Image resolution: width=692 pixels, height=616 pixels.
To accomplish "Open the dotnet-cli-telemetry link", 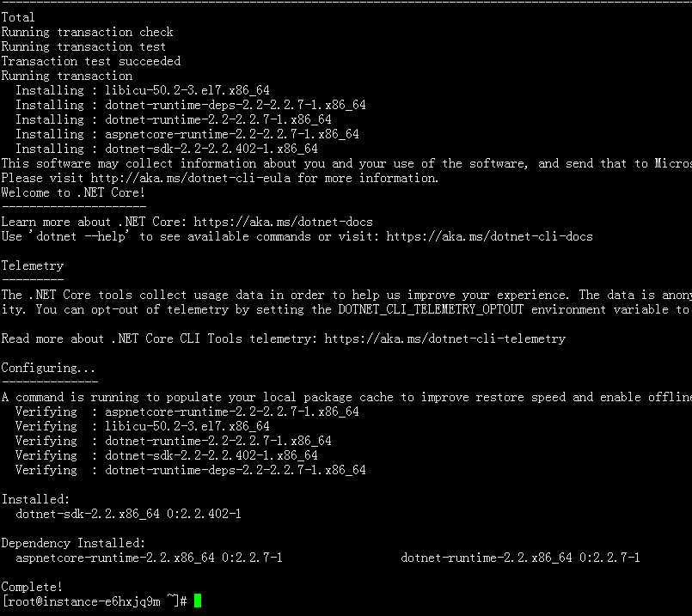I will tap(444, 338).
